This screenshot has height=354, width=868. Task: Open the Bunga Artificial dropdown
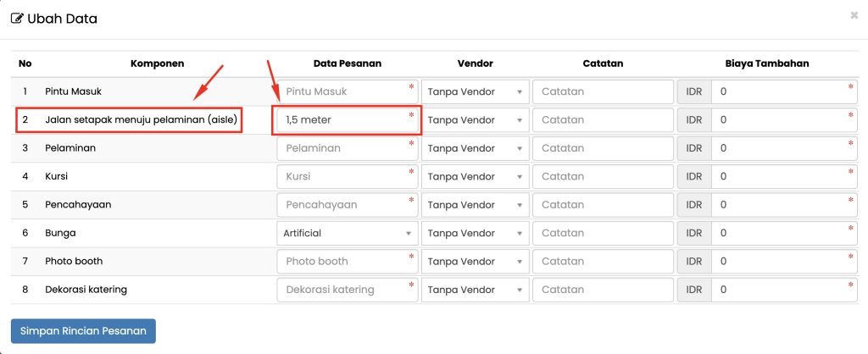(x=347, y=233)
